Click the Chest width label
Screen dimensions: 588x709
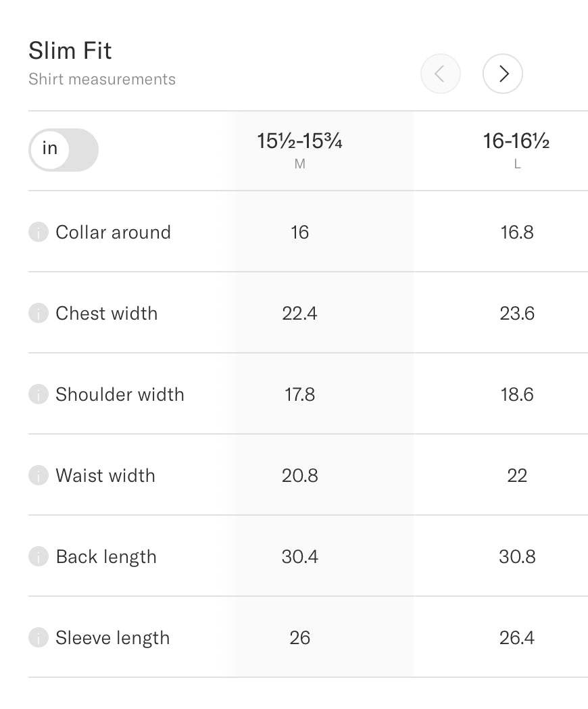click(x=106, y=314)
